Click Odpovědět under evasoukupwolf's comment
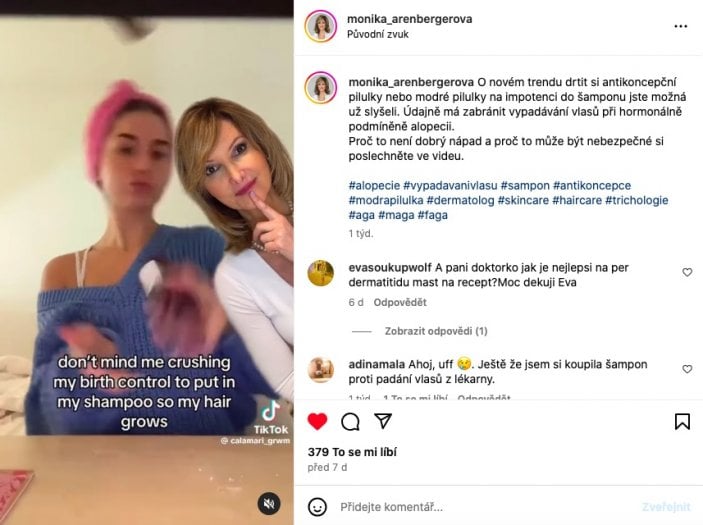 (x=400, y=302)
